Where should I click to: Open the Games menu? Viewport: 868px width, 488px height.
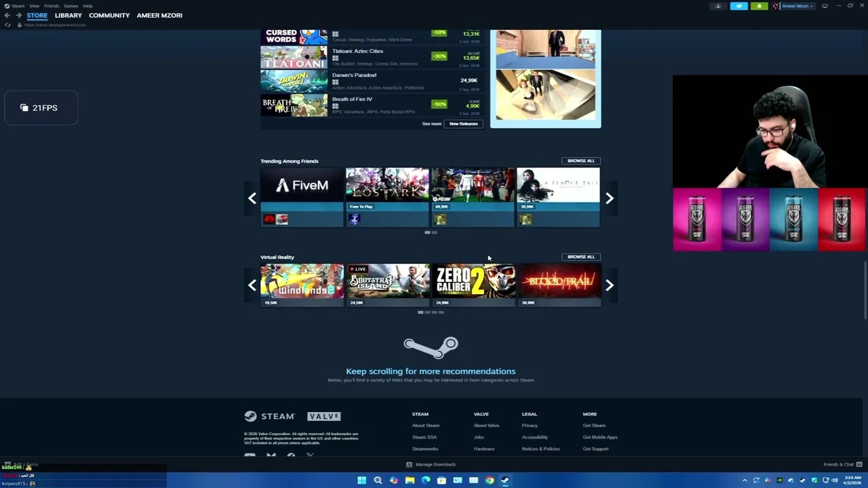(71, 5)
